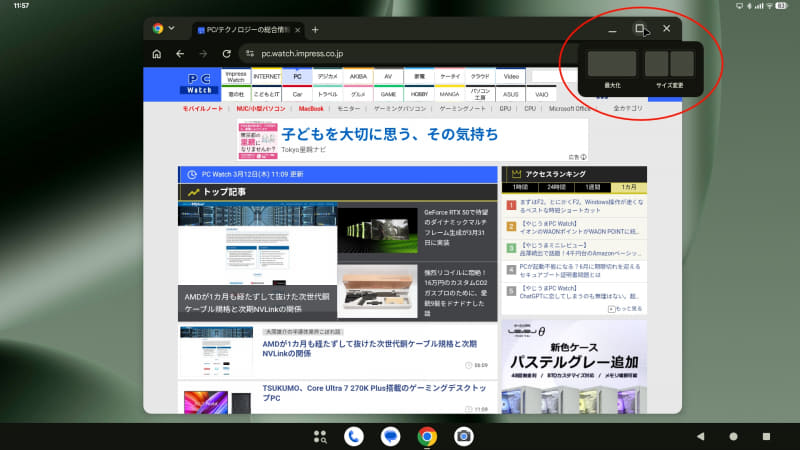Click the PC Watch logo

point(199,84)
